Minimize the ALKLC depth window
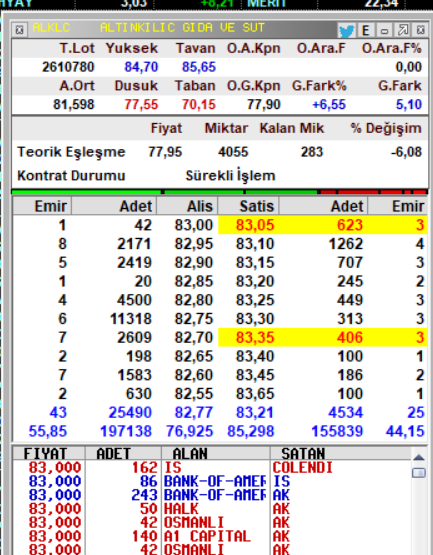This screenshot has height=555, width=433. pyautogui.click(x=384, y=30)
